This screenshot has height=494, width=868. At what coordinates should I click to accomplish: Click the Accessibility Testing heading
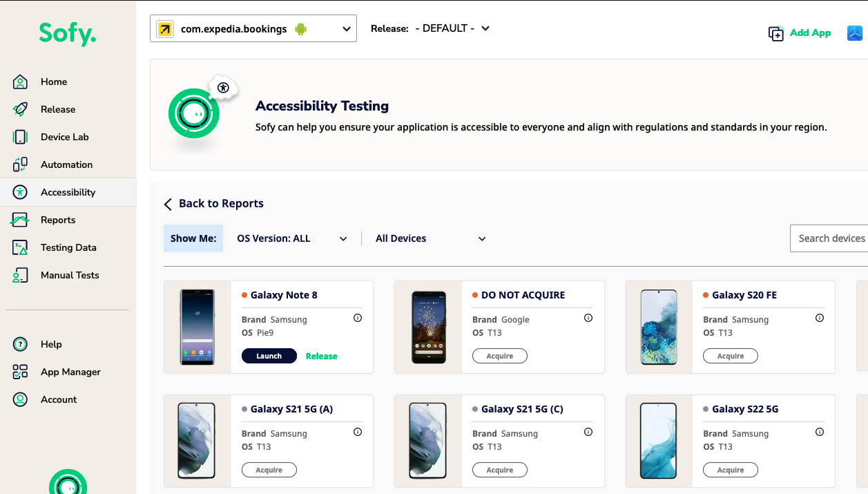point(322,106)
